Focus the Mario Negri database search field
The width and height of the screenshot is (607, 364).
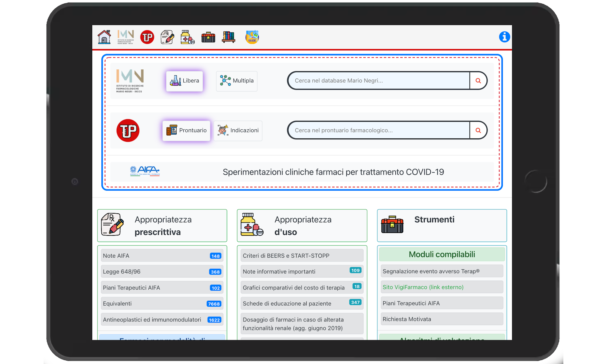tap(379, 81)
